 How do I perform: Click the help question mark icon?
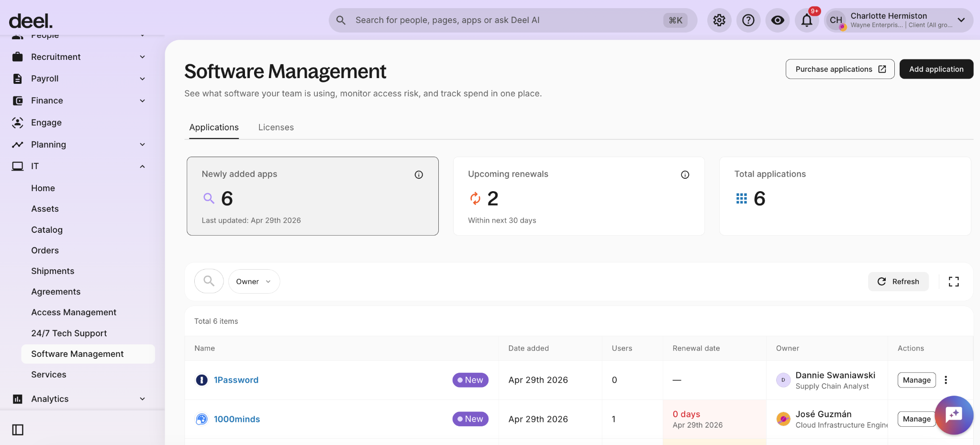(x=748, y=20)
